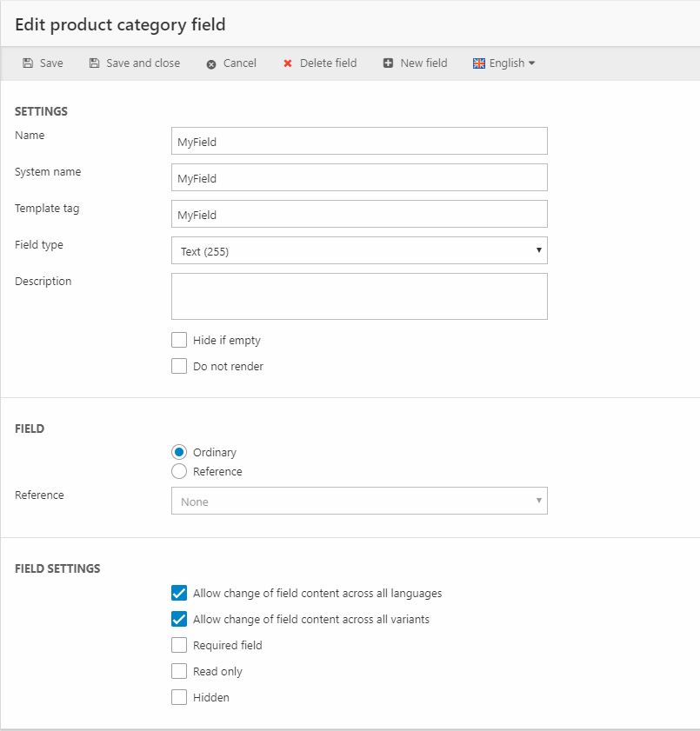
Task: Choose the Ordinary radio option
Action: [179, 452]
